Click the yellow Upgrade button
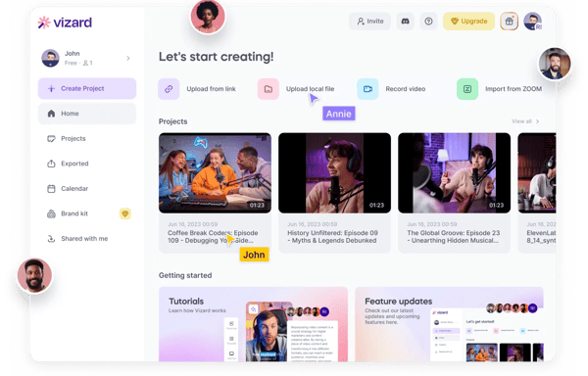The image size is (588, 376). pyautogui.click(x=468, y=22)
